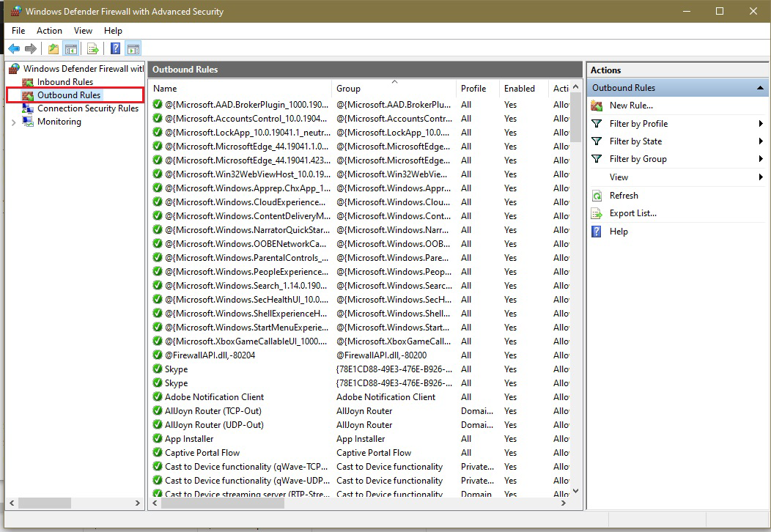Click the Connection Security Rules icon

coord(28,108)
